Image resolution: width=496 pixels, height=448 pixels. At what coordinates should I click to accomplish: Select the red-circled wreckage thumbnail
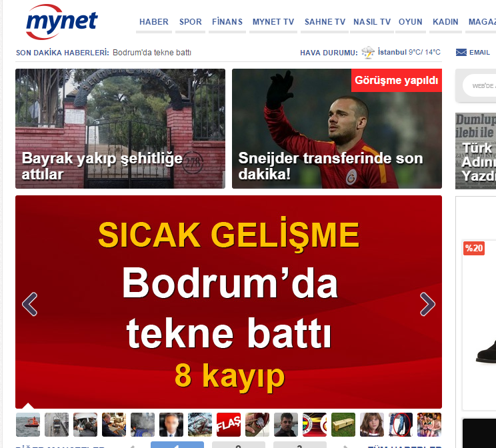[x=200, y=425]
